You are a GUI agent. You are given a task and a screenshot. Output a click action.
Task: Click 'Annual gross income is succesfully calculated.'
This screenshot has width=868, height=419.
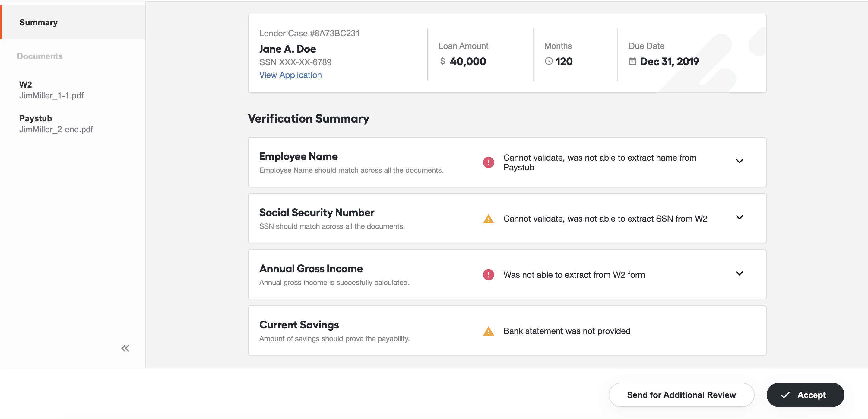click(x=334, y=282)
